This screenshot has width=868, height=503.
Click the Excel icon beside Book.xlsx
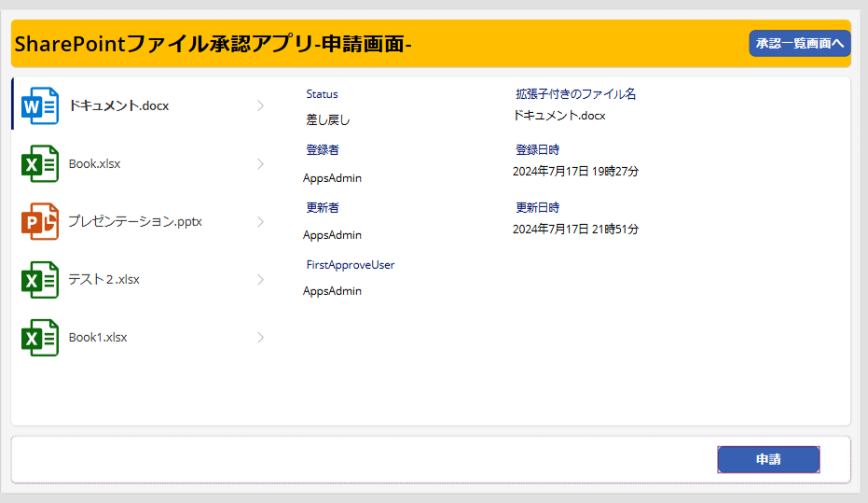tap(40, 163)
